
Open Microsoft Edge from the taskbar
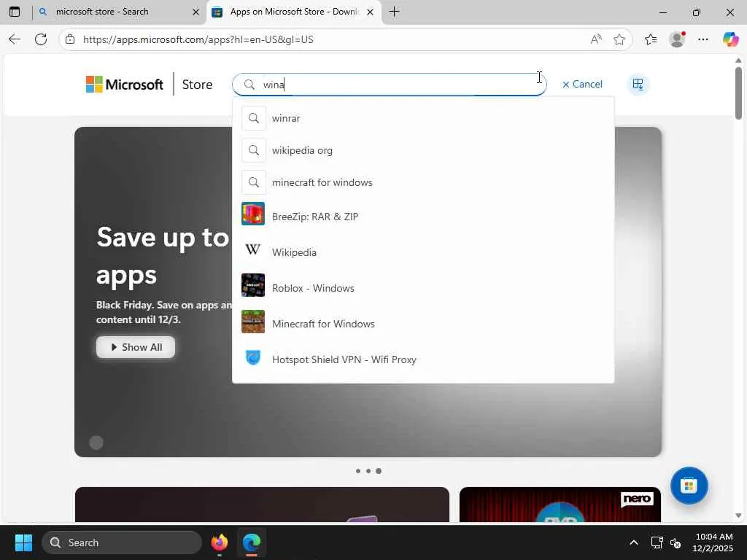tap(252, 542)
